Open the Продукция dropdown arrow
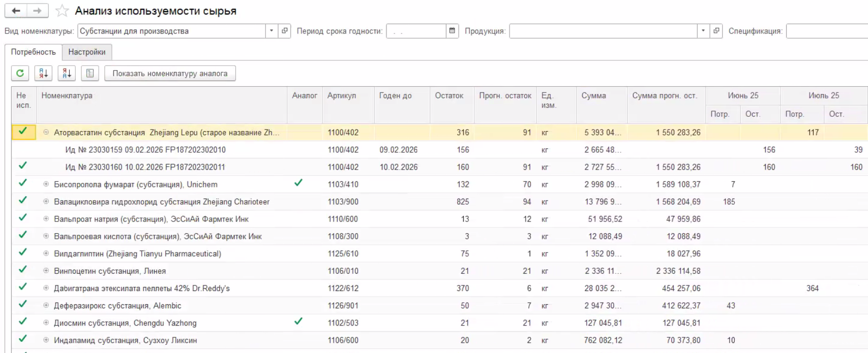The width and height of the screenshot is (868, 353). (x=704, y=31)
